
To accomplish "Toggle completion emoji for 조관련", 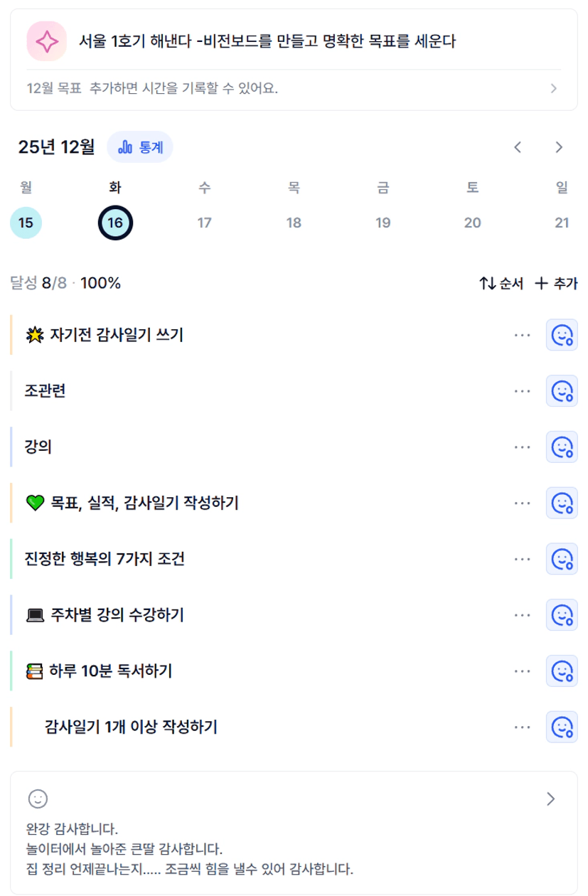I will 562,390.
